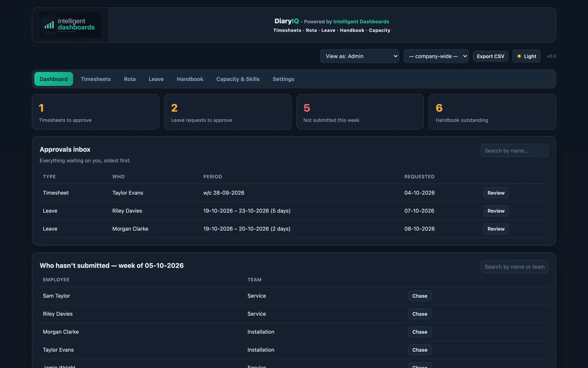Open the Timesheets tab
This screenshot has width=588, height=368.
96,79
